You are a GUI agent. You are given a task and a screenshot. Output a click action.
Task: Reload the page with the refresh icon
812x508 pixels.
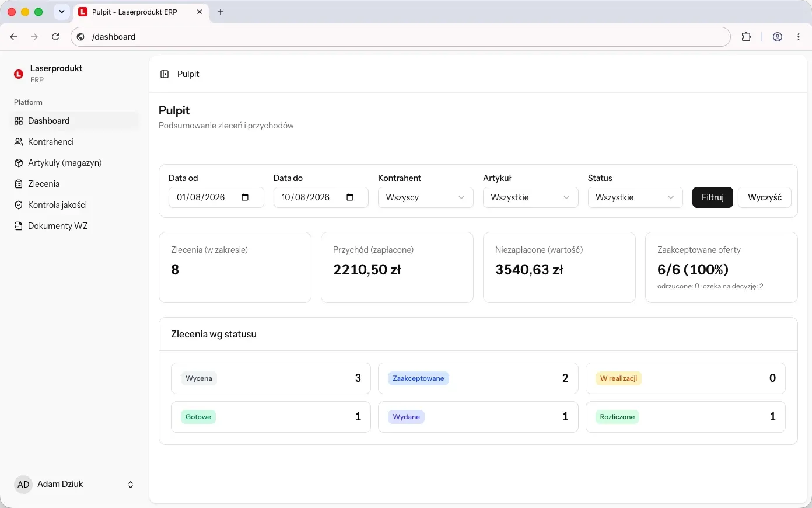(55, 37)
